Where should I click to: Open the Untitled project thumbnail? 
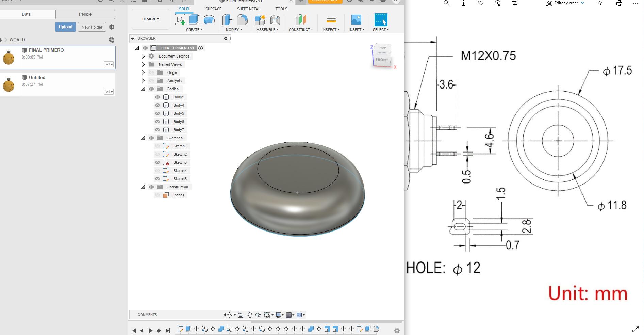pos(9,85)
